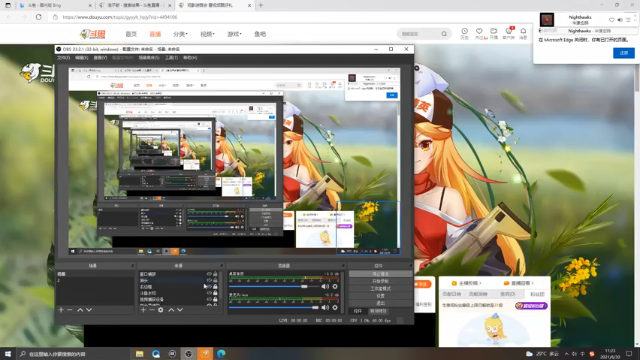
Task: Open the 工具(T) menu in OBS
Action: 171,58
